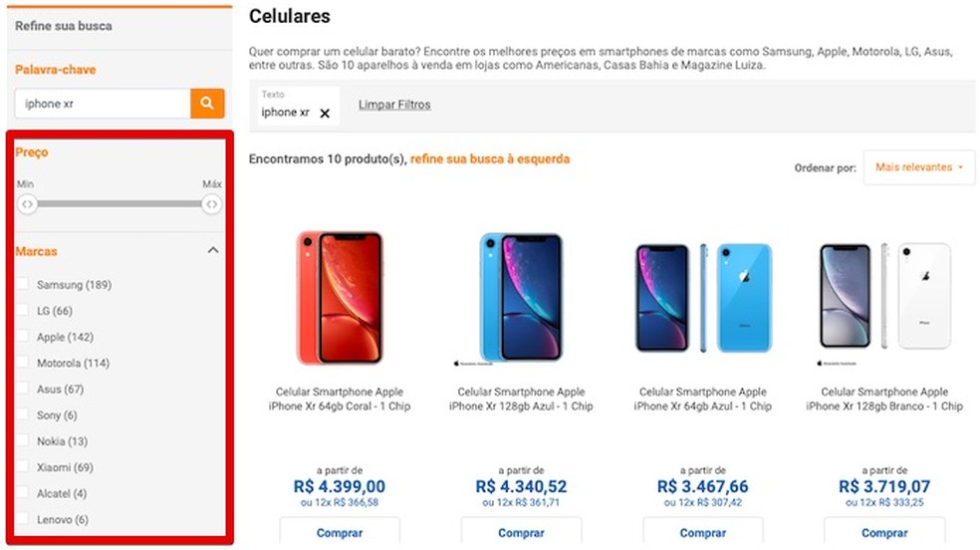Image resolution: width=980 pixels, height=550 pixels.
Task: Click the orange search magnifier button
Action: tap(207, 104)
